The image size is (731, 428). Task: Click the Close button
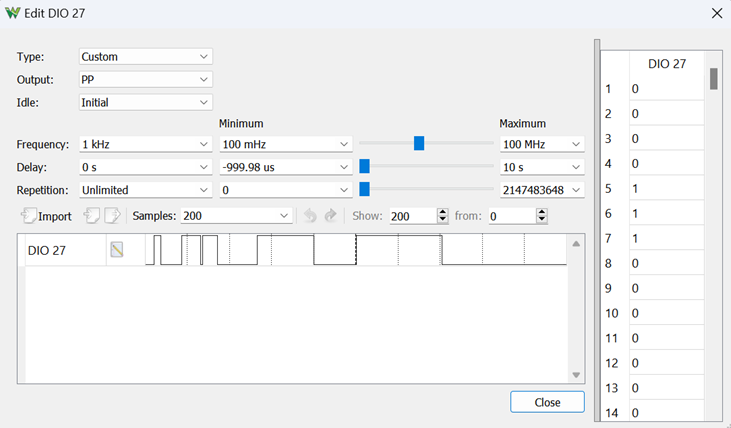[547, 402]
